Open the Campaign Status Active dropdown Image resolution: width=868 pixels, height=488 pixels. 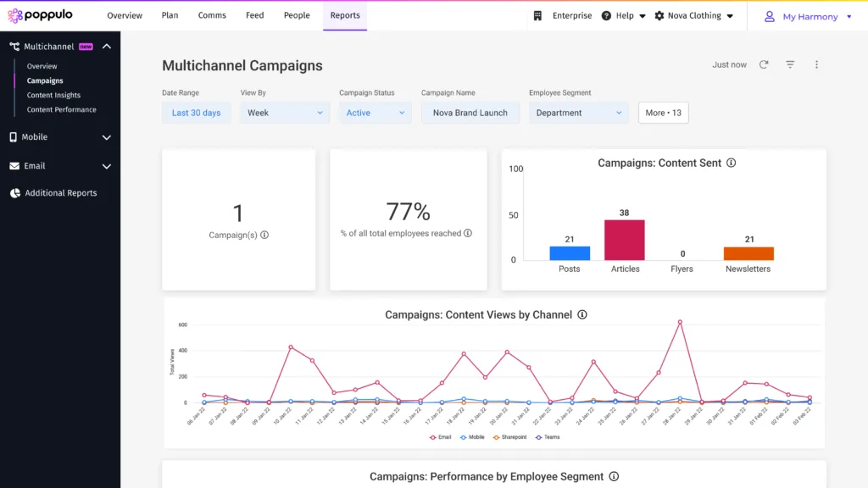pyautogui.click(x=375, y=112)
